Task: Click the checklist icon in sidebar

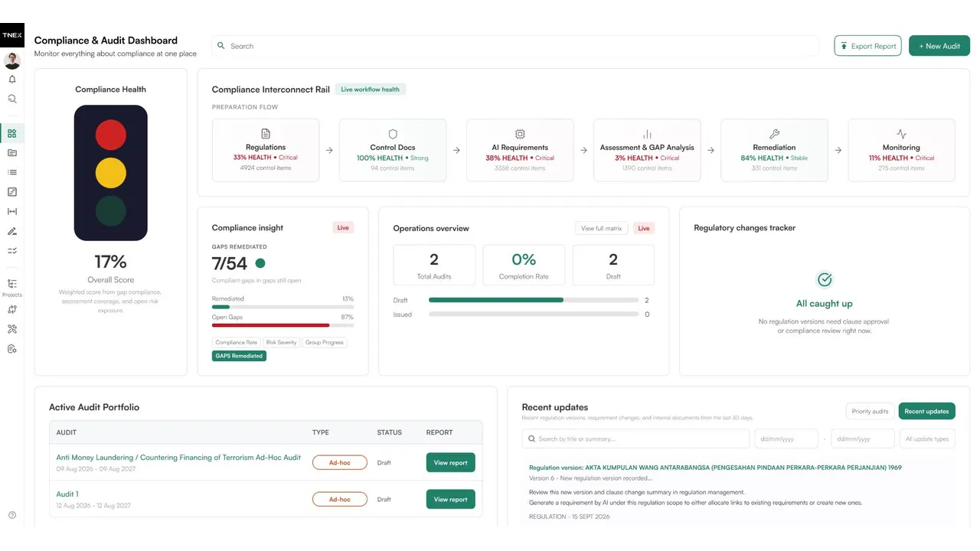Action: pyautogui.click(x=11, y=250)
